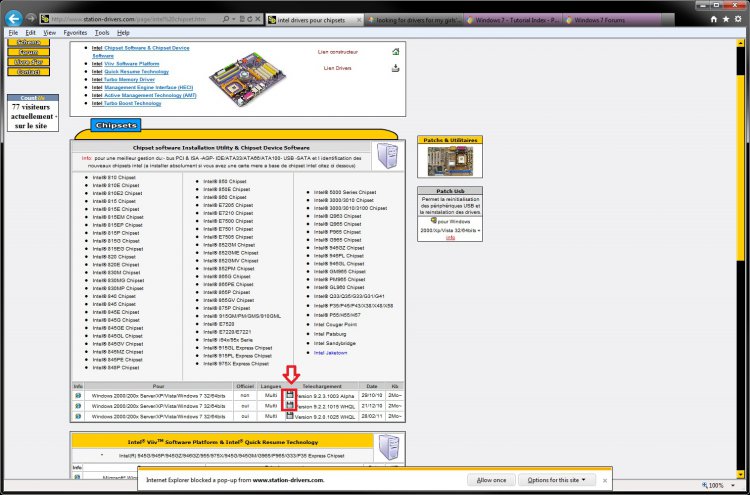Dismiss the pop-up blocked notification bar
This screenshot has width=750, height=495.
tap(605, 480)
